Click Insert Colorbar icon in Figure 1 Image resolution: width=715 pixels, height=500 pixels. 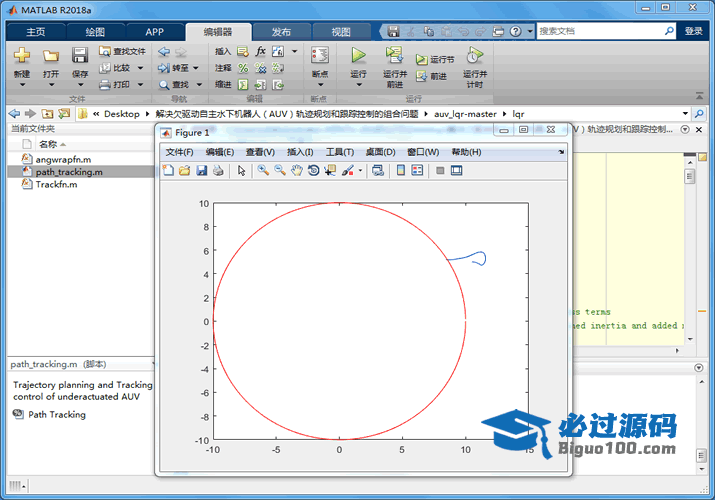click(x=400, y=170)
